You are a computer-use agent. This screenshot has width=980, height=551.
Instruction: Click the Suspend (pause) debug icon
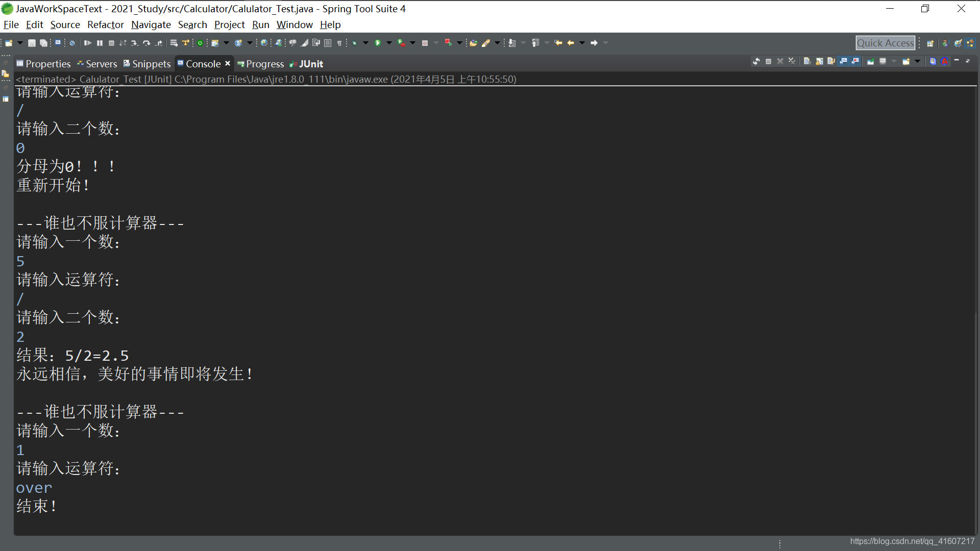100,43
